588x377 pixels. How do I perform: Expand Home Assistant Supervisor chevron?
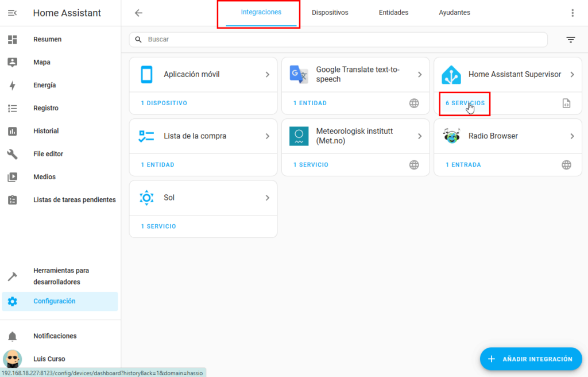click(x=572, y=75)
